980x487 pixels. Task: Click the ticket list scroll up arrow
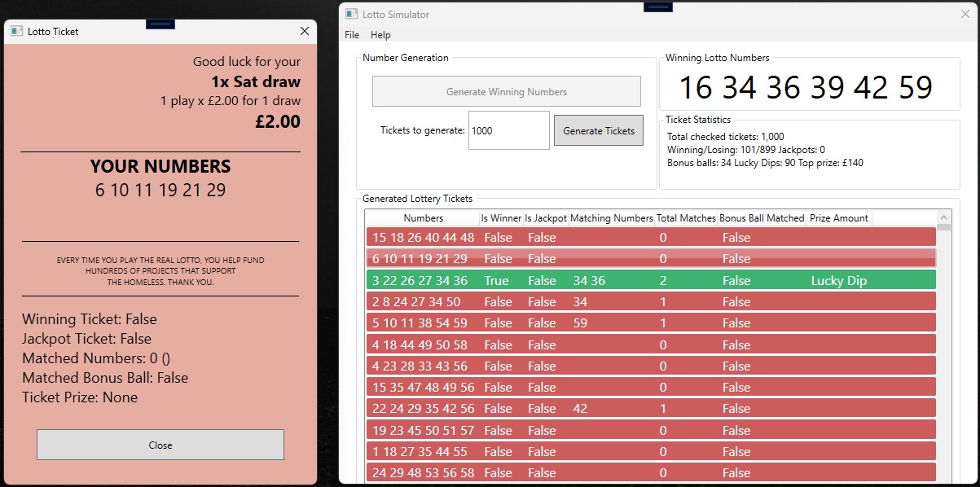[x=944, y=218]
